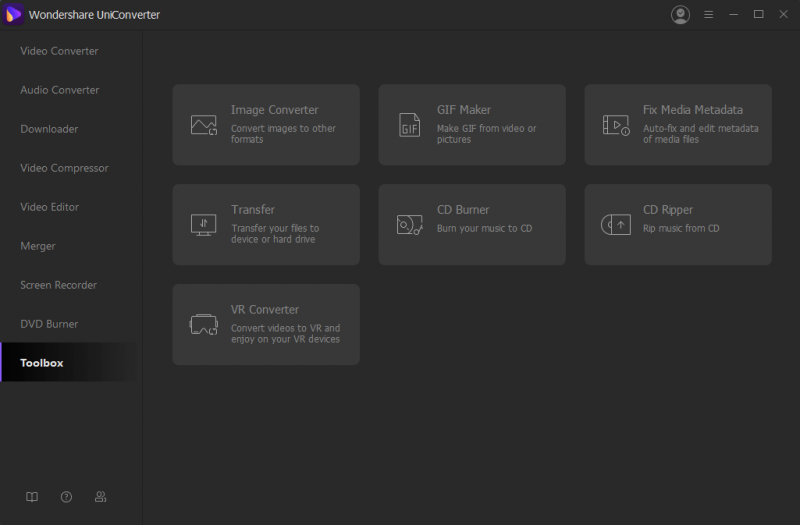Click the Fix Media Metadata title

(x=693, y=110)
